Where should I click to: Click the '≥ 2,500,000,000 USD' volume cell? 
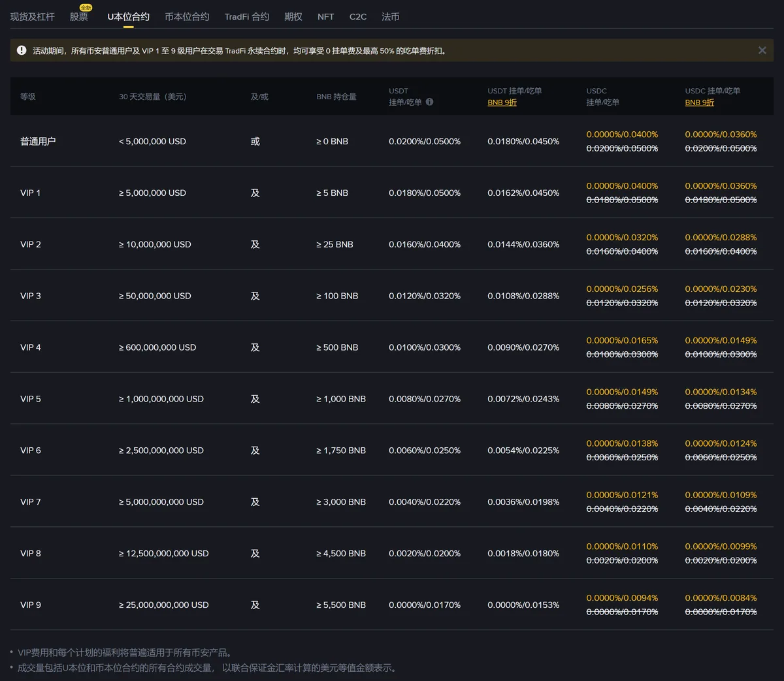coord(161,451)
